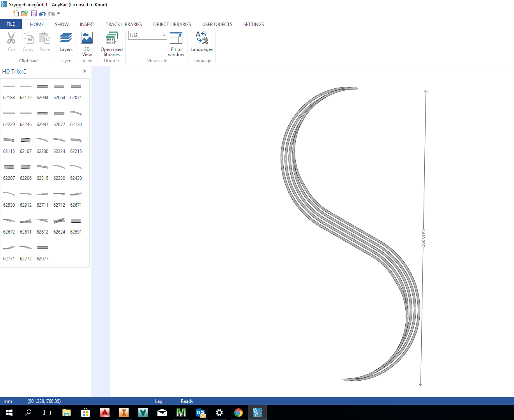Open the TRACK LIBRARIES tab
The height and width of the screenshot is (420, 514).
(124, 24)
